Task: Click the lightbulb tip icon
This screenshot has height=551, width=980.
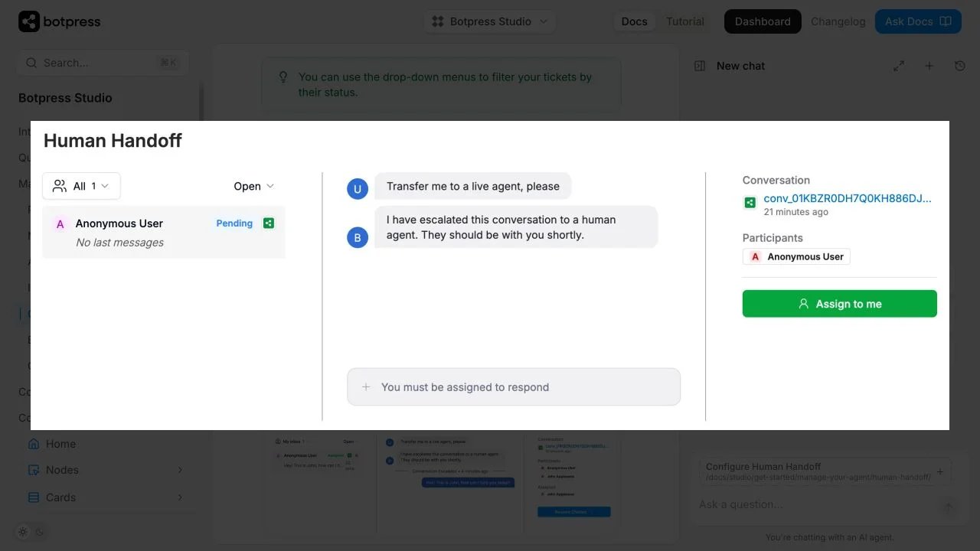Action: [283, 77]
